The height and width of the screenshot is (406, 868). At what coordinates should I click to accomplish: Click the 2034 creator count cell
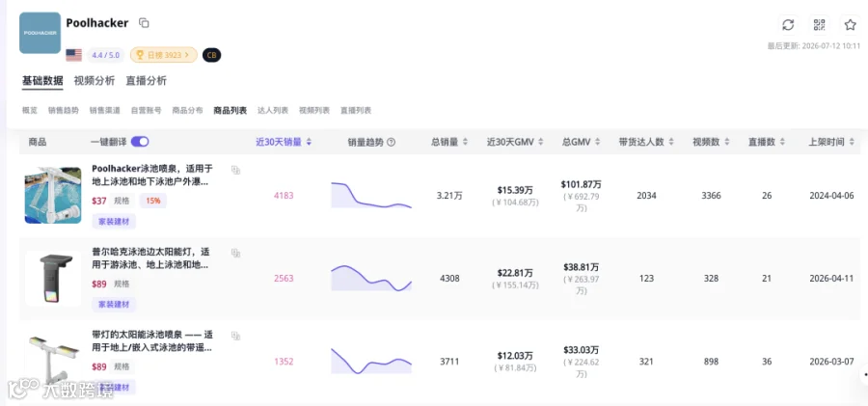645,196
